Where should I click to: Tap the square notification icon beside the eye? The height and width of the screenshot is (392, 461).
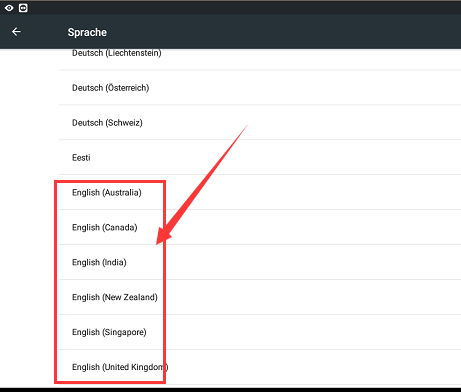[x=23, y=8]
